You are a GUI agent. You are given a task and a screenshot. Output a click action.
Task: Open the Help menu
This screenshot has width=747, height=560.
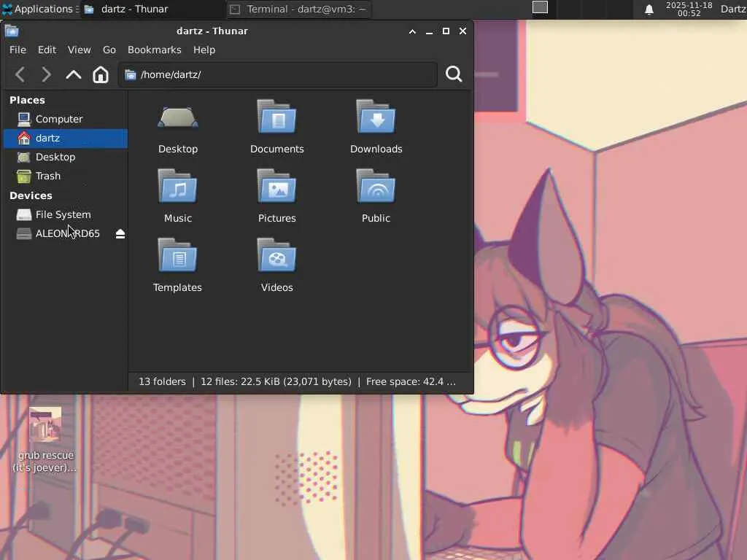[x=204, y=50]
